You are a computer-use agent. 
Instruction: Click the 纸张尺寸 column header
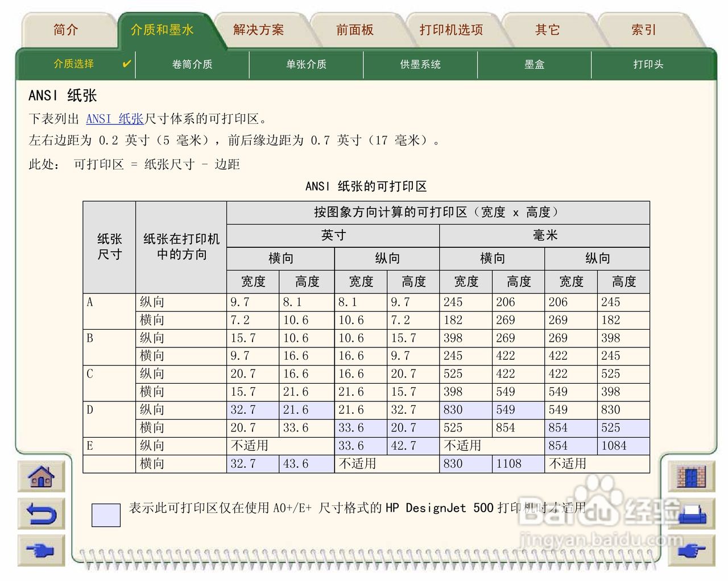pyautogui.click(x=110, y=247)
